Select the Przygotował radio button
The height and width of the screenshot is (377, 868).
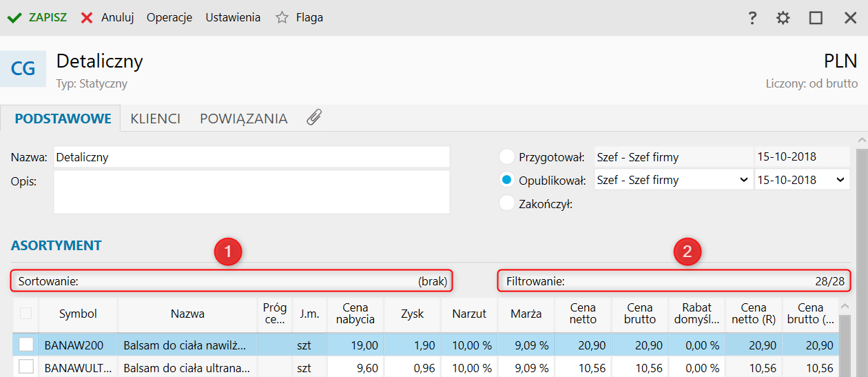[x=507, y=157]
